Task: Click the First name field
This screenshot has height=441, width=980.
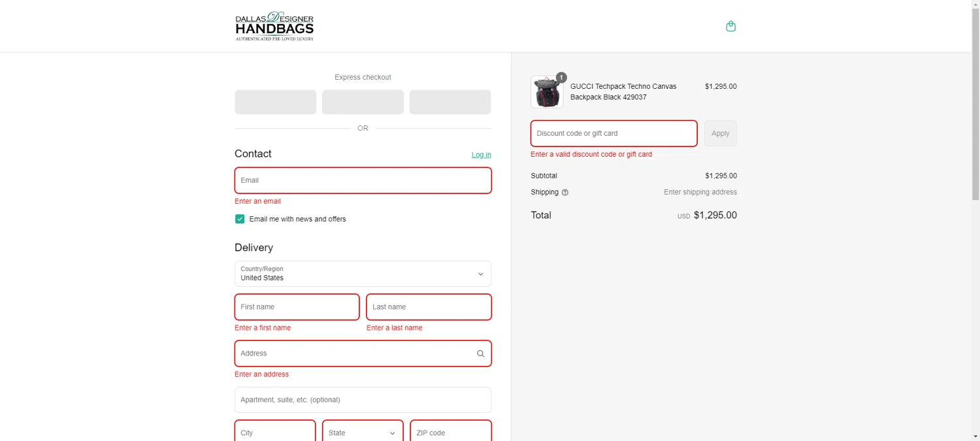Action: 297,307
